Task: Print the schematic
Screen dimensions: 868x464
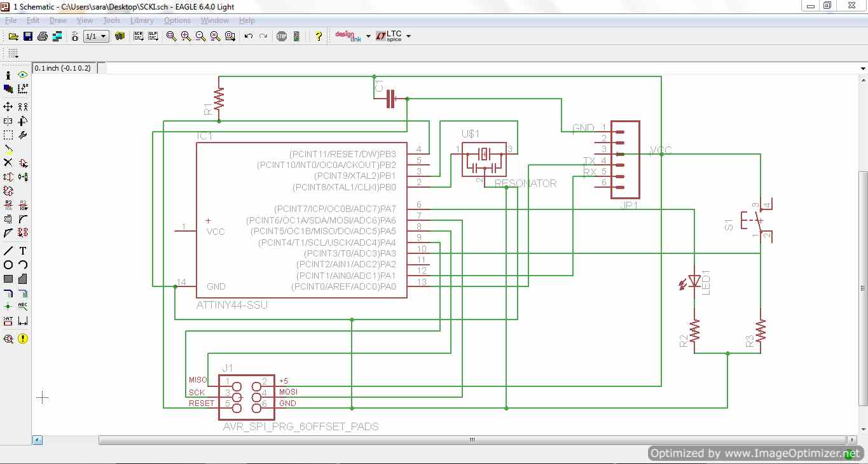Action: [43, 36]
